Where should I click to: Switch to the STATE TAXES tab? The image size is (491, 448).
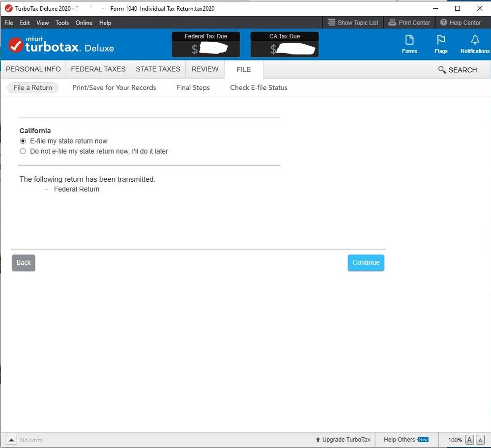pos(158,69)
